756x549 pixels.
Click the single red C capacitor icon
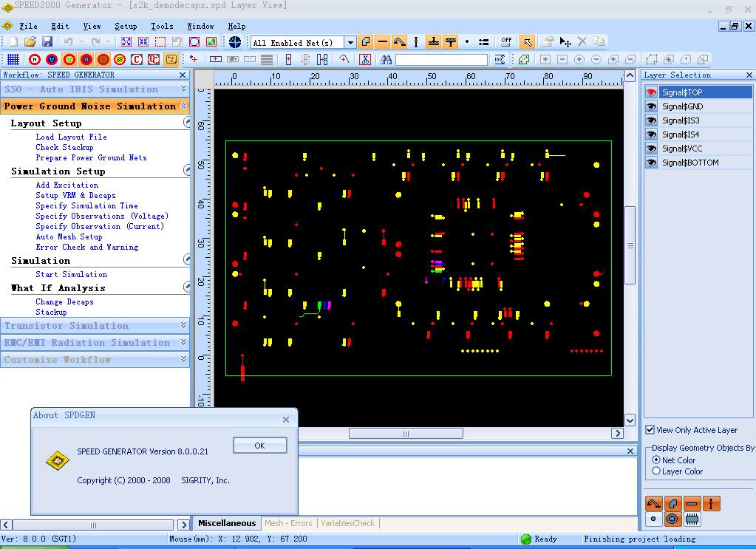137,59
